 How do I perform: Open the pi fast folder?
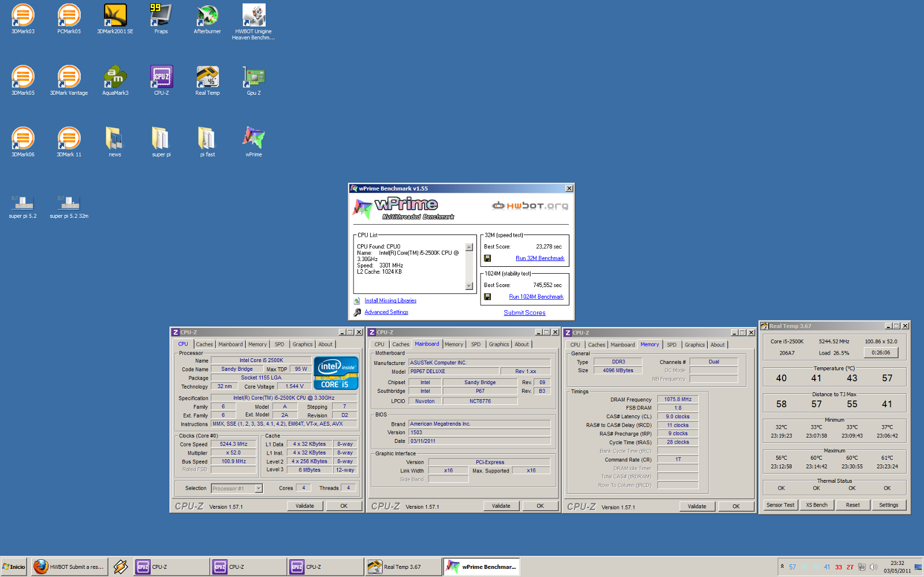pos(207,142)
